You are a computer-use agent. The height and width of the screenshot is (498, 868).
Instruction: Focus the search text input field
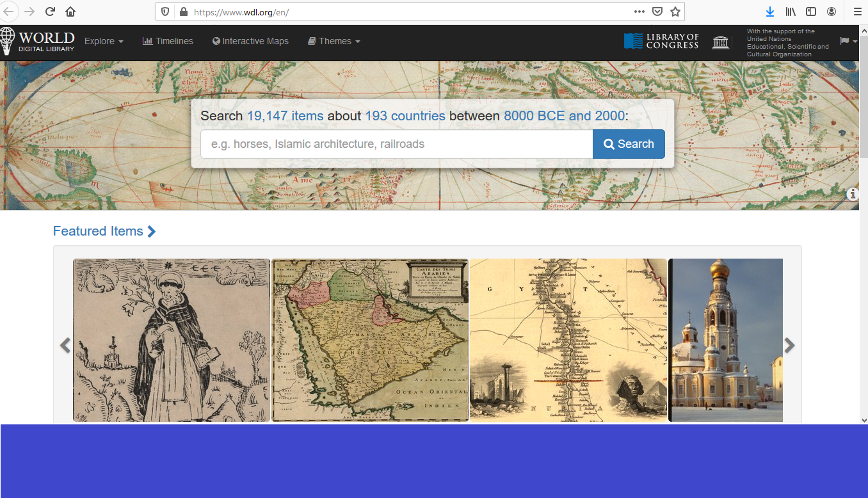coord(397,144)
